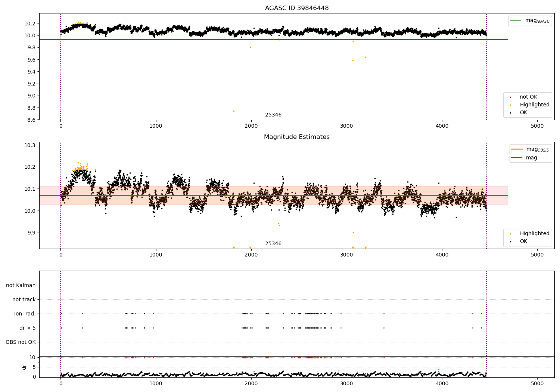Click the red 'mag' legend line
The width and height of the screenshot is (560, 392).
[517, 158]
